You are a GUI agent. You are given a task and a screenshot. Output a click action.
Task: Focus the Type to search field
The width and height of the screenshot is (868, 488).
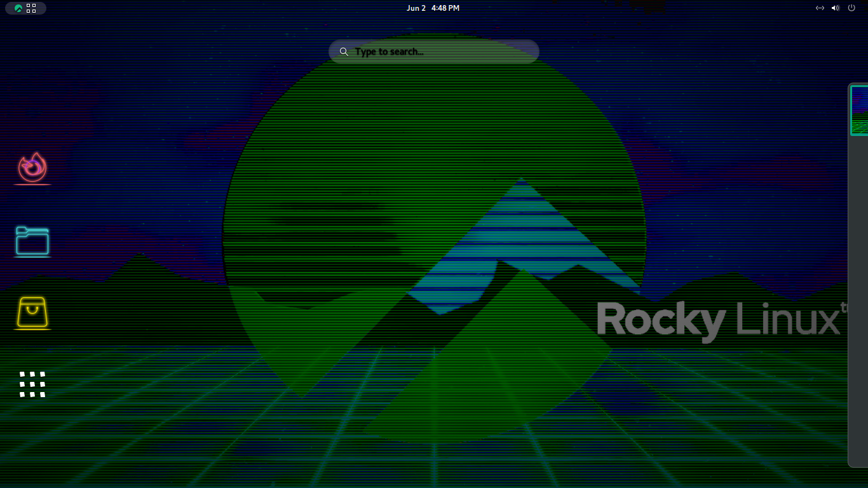[434, 51]
